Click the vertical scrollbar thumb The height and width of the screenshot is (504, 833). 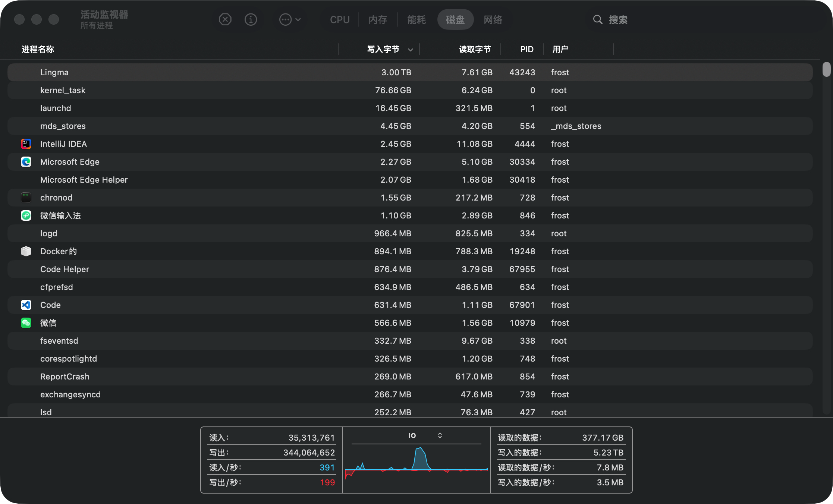coord(826,69)
